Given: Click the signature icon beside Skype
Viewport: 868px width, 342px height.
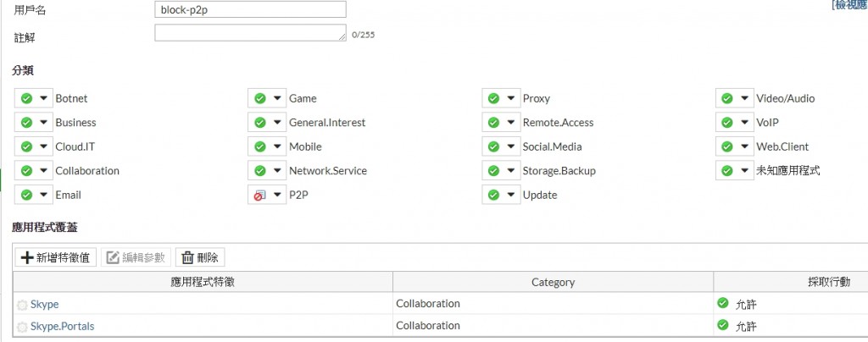Looking at the screenshot, I should [x=22, y=304].
